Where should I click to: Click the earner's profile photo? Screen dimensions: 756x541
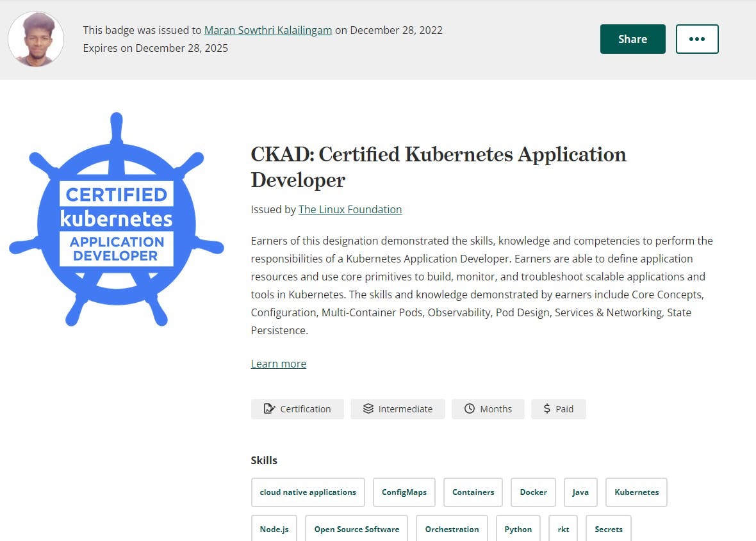point(36,39)
